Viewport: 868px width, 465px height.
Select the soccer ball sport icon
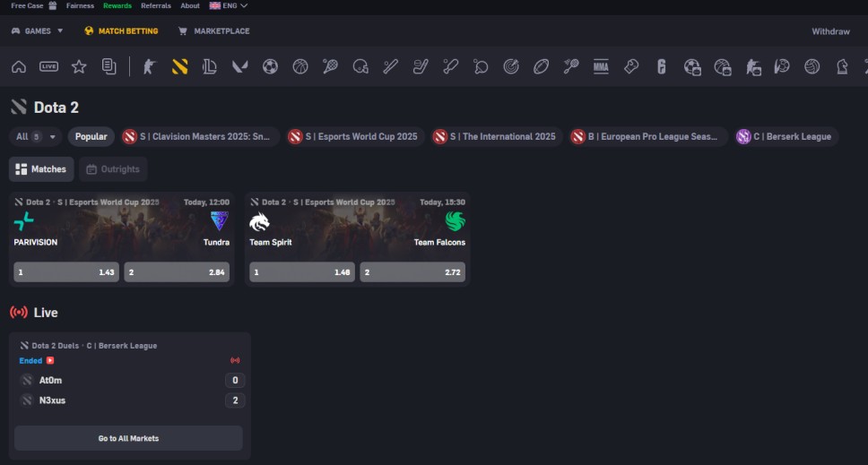(270, 67)
